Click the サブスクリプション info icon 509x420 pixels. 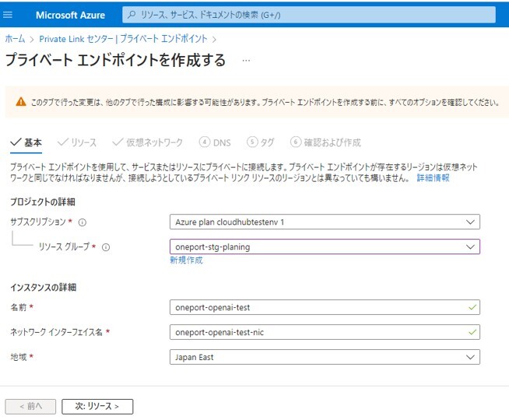(x=82, y=222)
